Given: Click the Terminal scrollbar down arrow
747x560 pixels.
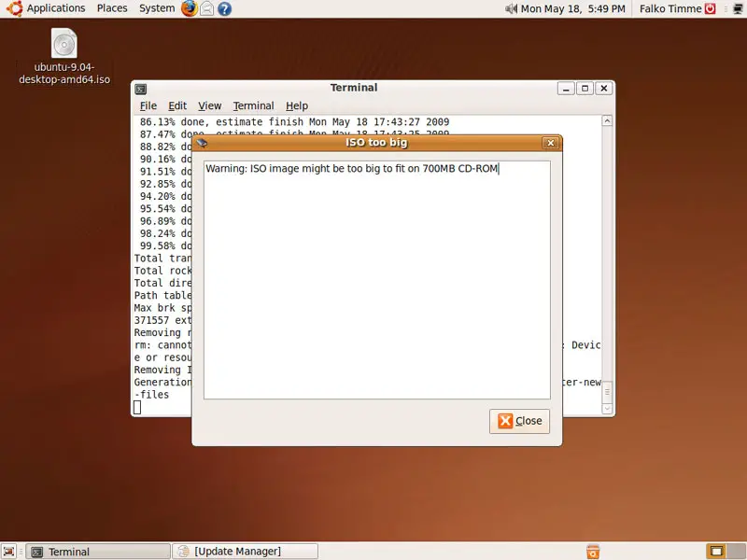Looking at the screenshot, I should 607,408.
